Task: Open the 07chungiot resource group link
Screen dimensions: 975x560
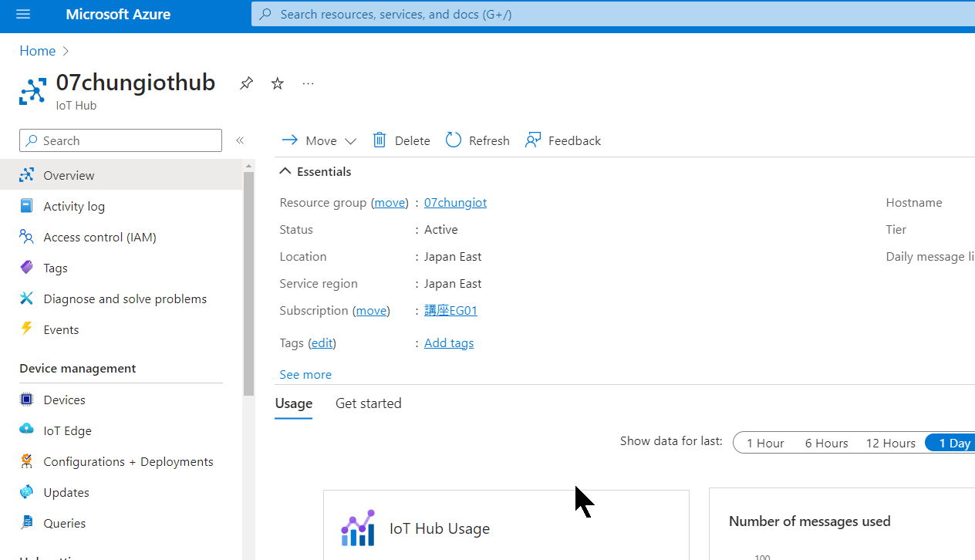Action: (x=455, y=203)
